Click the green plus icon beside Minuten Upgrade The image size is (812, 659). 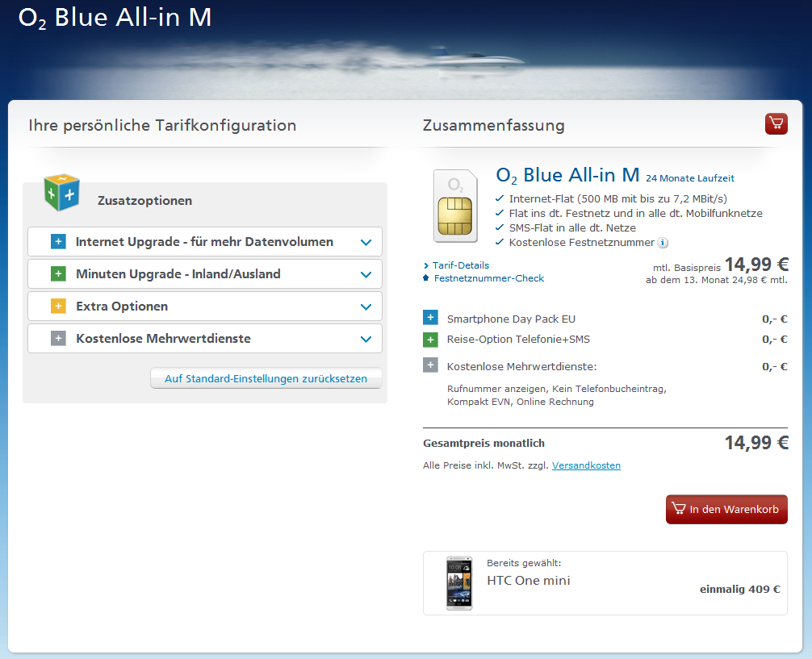click(x=58, y=274)
